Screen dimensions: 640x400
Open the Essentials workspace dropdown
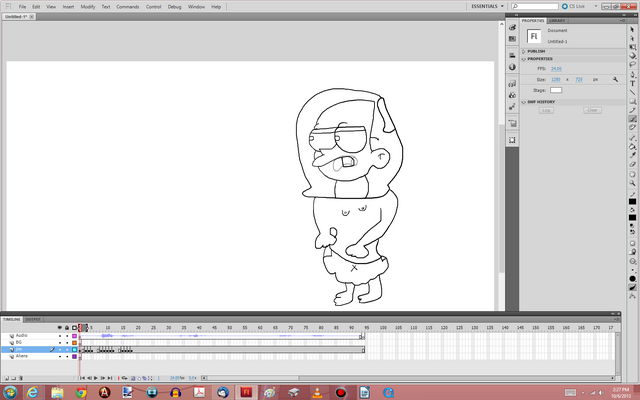487,6
